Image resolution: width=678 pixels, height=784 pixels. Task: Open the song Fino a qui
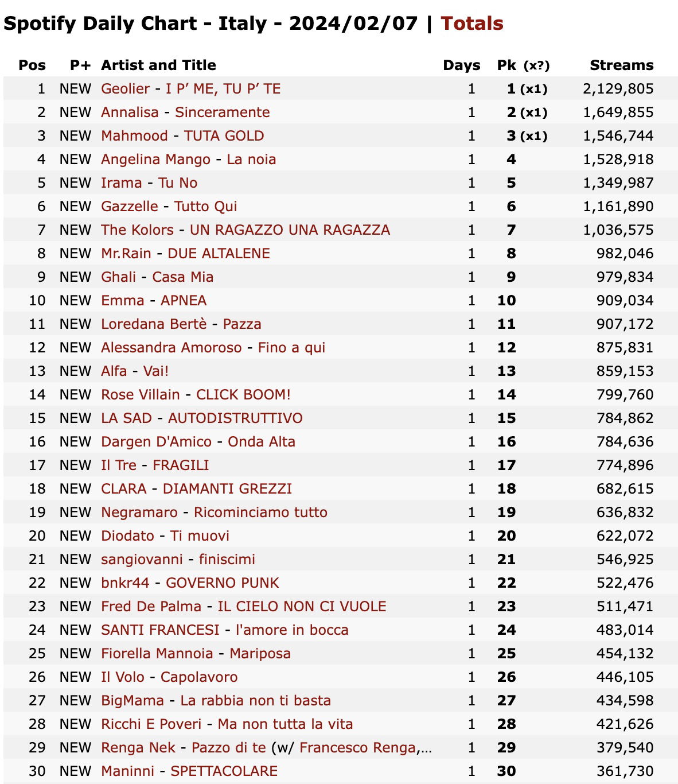click(x=292, y=347)
